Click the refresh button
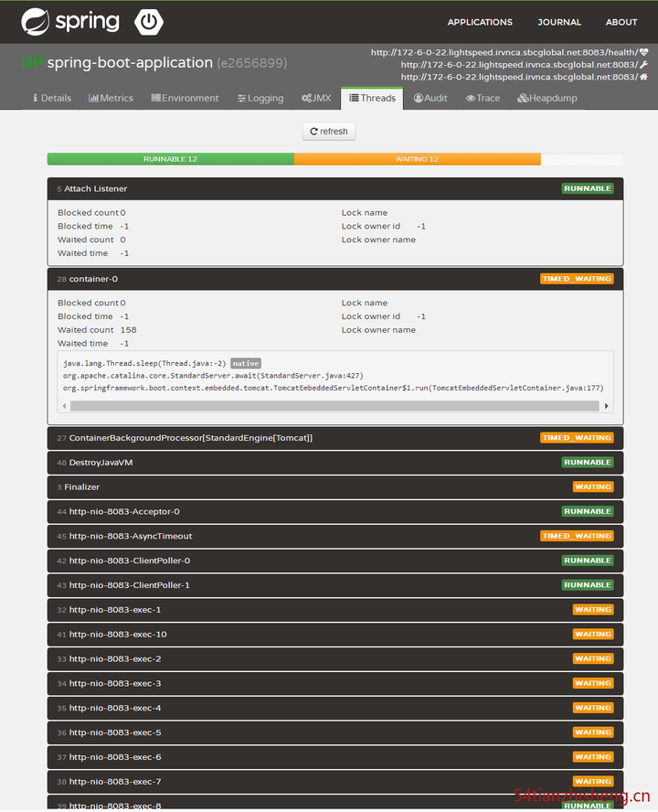658x812 pixels. pyautogui.click(x=329, y=132)
